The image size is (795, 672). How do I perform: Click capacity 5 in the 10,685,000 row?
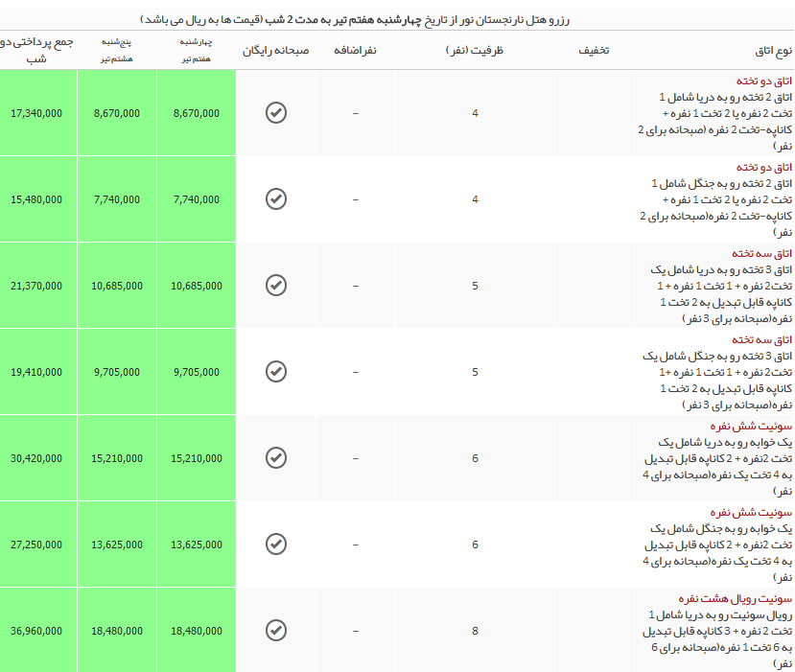(x=475, y=286)
